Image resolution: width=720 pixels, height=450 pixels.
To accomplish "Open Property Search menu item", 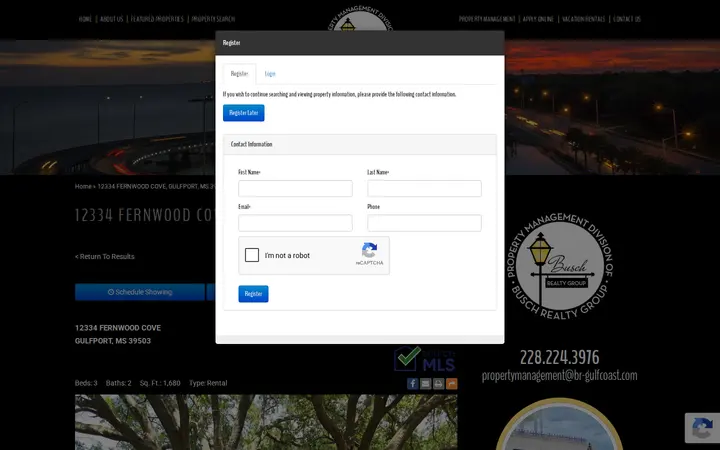I will (213, 19).
